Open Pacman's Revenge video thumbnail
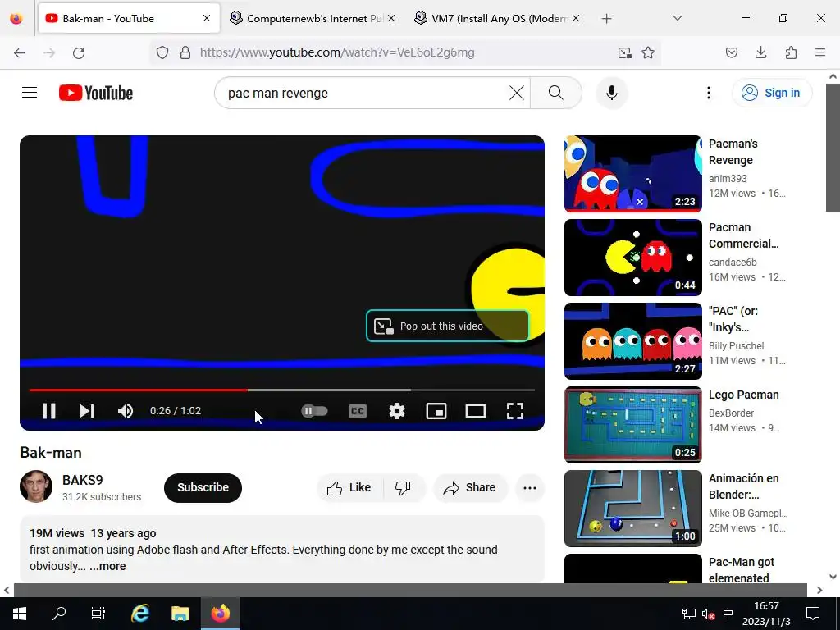The height and width of the screenshot is (630, 840). click(x=632, y=174)
